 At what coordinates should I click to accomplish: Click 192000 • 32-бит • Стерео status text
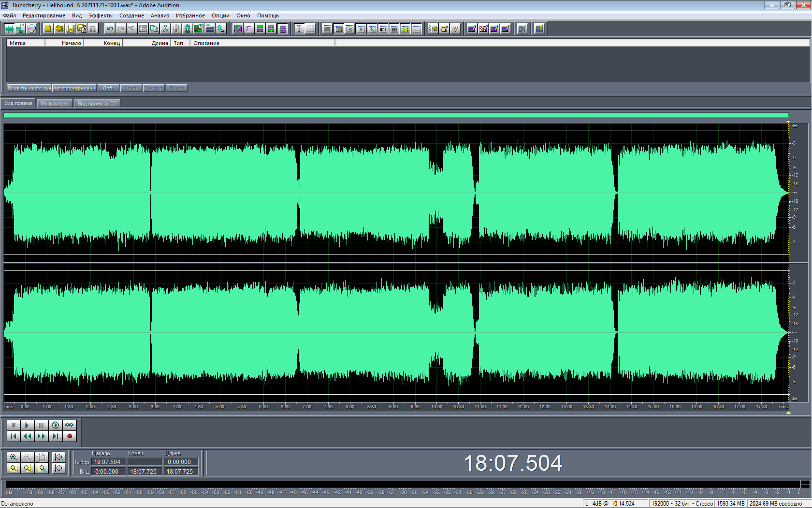tap(682, 504)
